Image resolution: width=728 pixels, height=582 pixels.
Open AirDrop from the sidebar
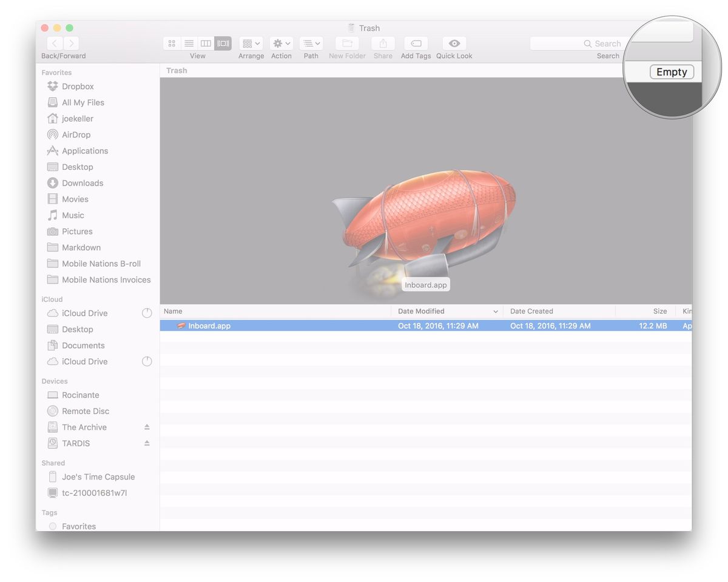coord(76,134)
